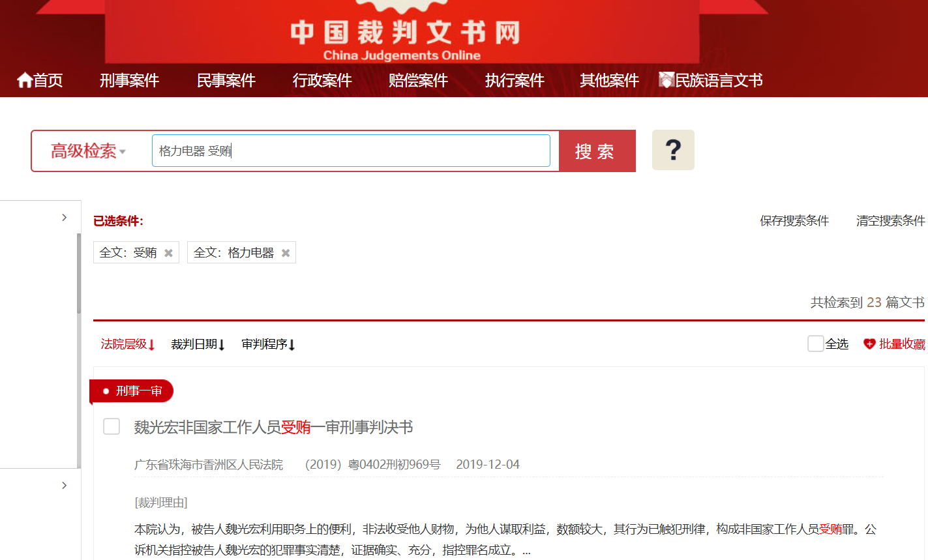Click the heart icon for 批量收藏
The width and height of the screenshot is (928, 560).
869,344
